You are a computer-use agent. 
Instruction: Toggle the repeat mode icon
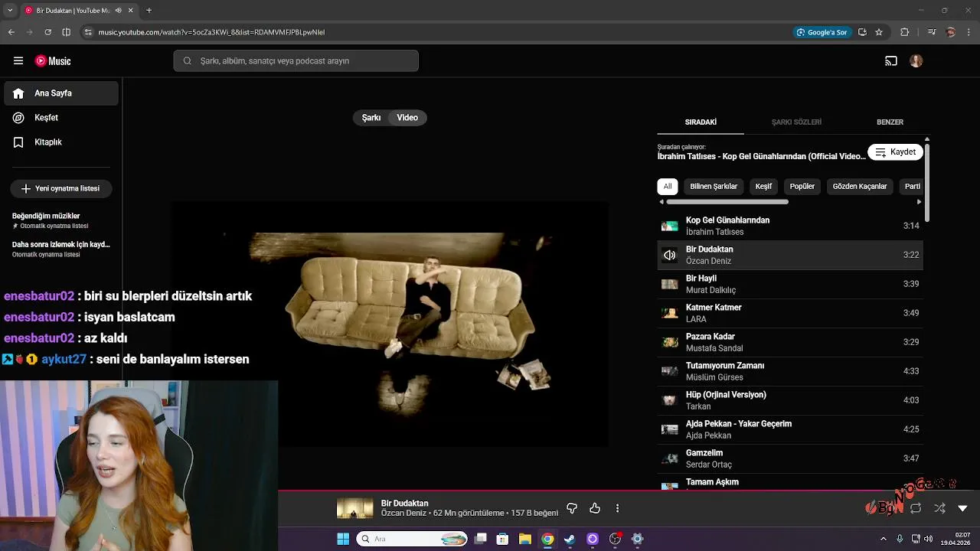(x=916, y=508)
